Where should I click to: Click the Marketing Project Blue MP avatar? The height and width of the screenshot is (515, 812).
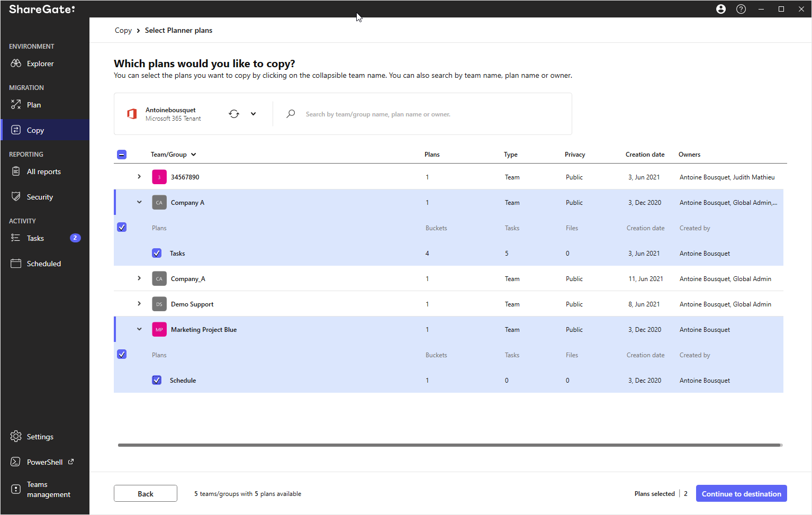coord(159,329)
